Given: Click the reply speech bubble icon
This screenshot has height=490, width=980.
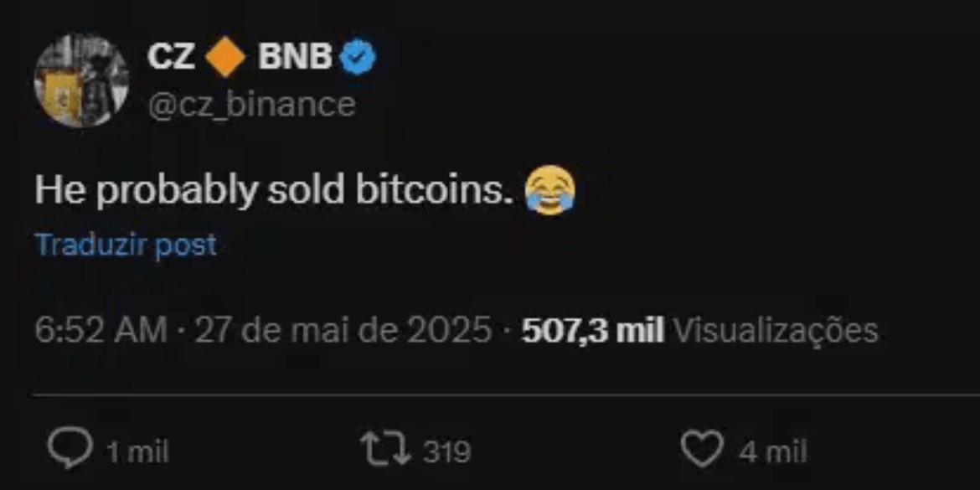Looking at the screenshot, I should tap(70, 447).
